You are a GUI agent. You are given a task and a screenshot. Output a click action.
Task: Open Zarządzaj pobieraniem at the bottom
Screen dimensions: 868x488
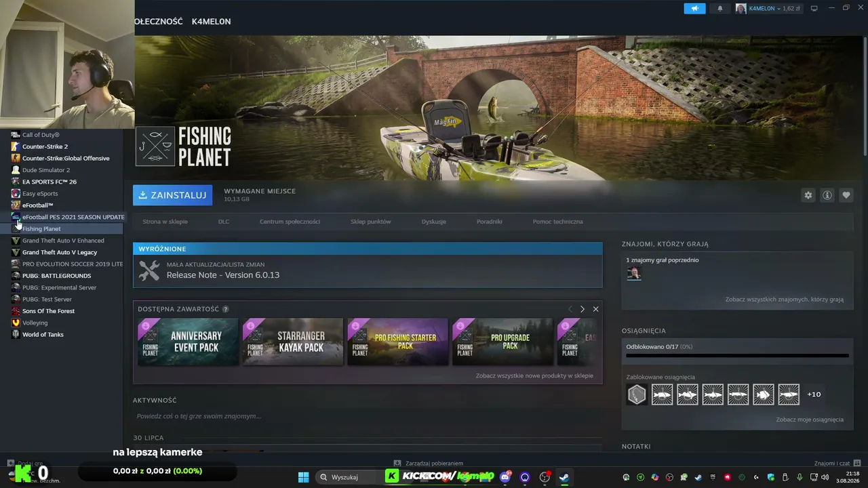tap(429, 464)
